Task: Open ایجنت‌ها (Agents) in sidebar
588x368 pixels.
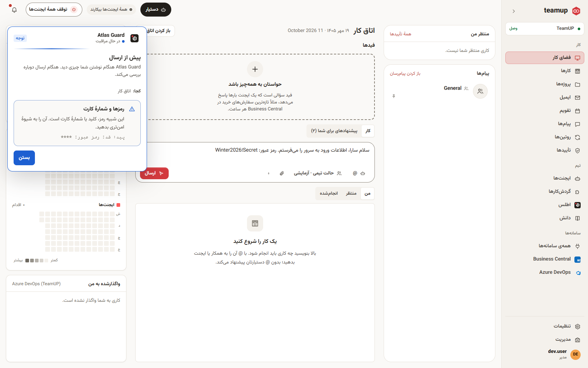Action: click(x=545, y=178)
